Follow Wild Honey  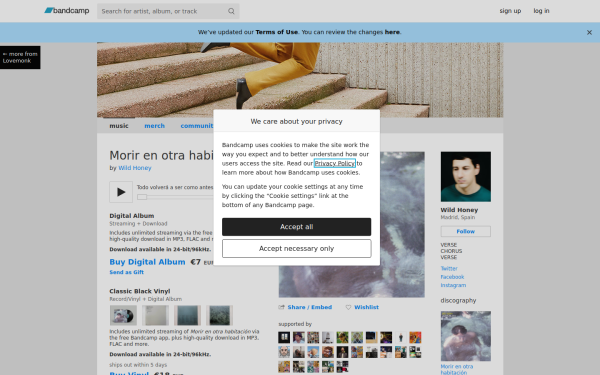[466, 231]
